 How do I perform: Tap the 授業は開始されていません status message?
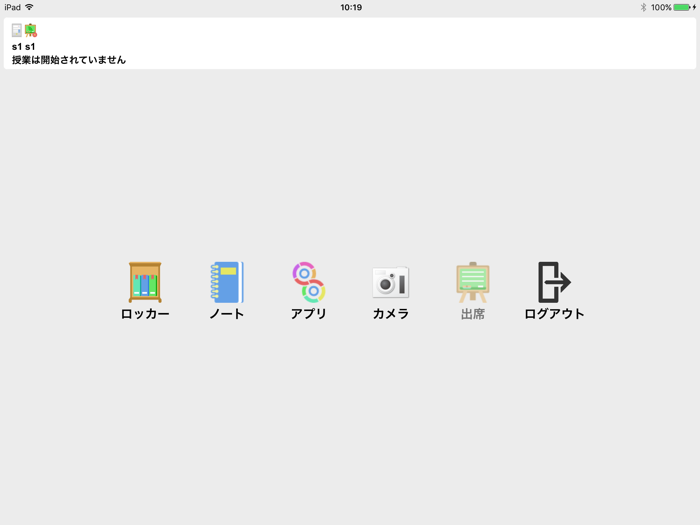pyautogui.click(x=69, y=60)
